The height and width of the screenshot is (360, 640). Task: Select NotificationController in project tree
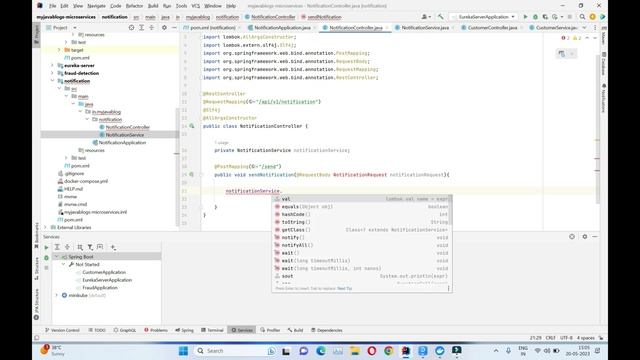(127, 127)
